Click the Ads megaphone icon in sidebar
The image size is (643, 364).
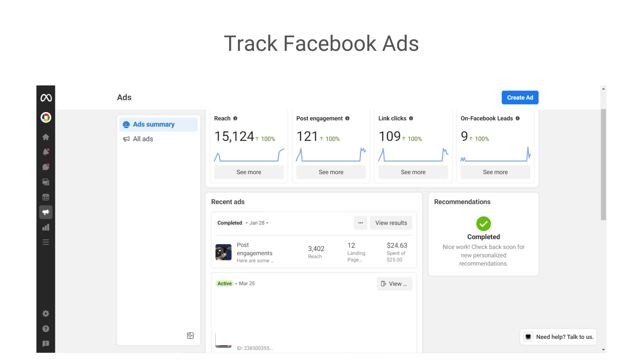pos(46,212)
